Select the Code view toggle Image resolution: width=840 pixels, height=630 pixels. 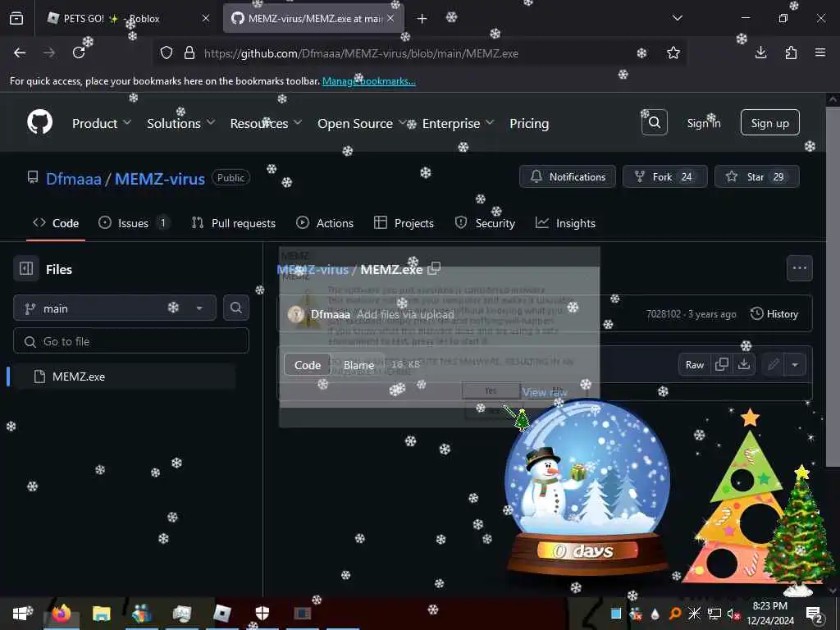point(307,365)
